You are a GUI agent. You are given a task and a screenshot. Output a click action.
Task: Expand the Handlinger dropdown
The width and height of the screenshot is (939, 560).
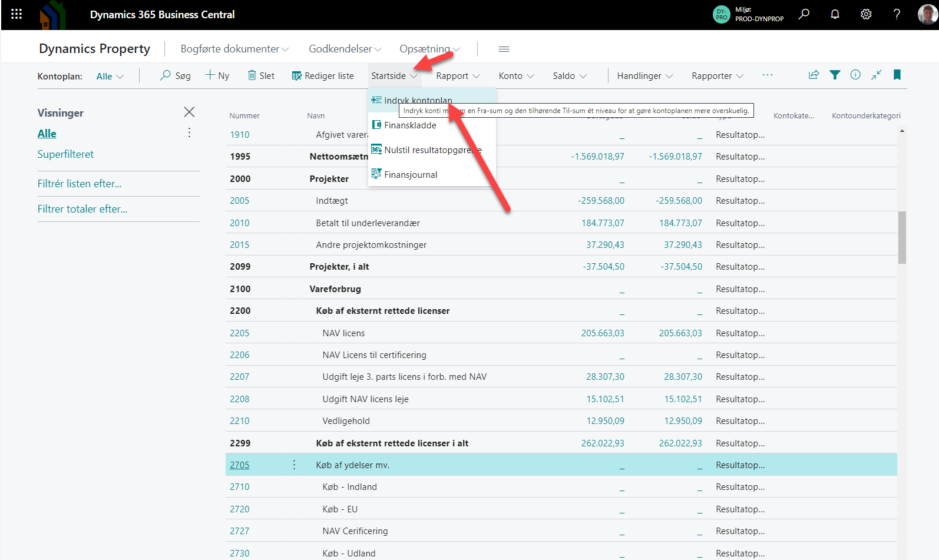click(x=644, y=75)
